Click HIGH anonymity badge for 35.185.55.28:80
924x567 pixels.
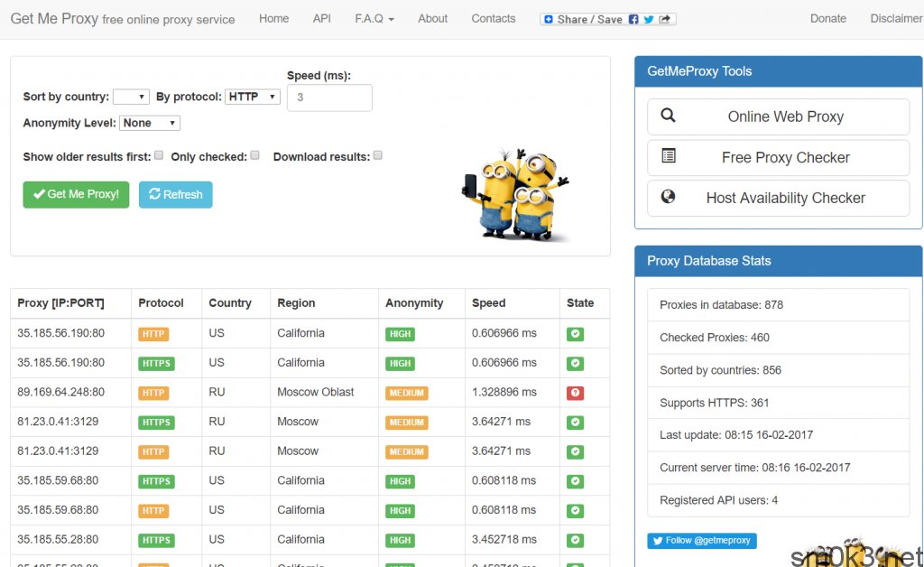(x=400, y=541)
